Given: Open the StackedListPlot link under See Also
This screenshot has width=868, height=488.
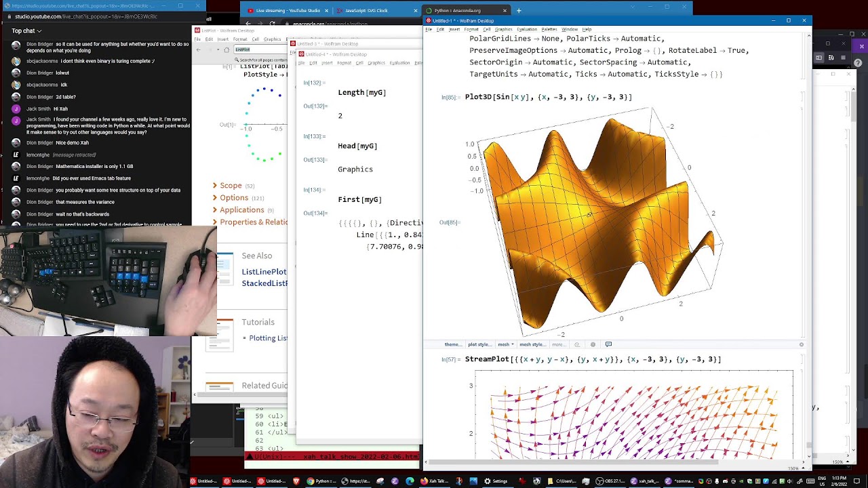Looking at the screenshot, I should pos(264,283).
